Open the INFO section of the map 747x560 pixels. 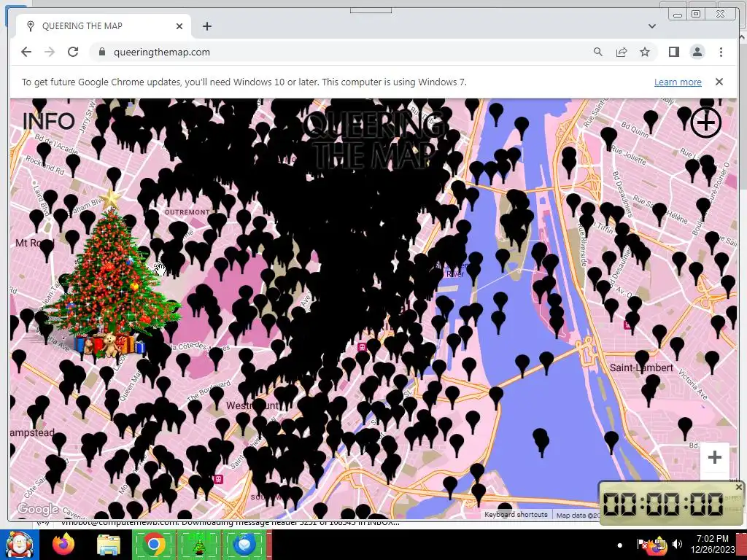pos(49,121)
